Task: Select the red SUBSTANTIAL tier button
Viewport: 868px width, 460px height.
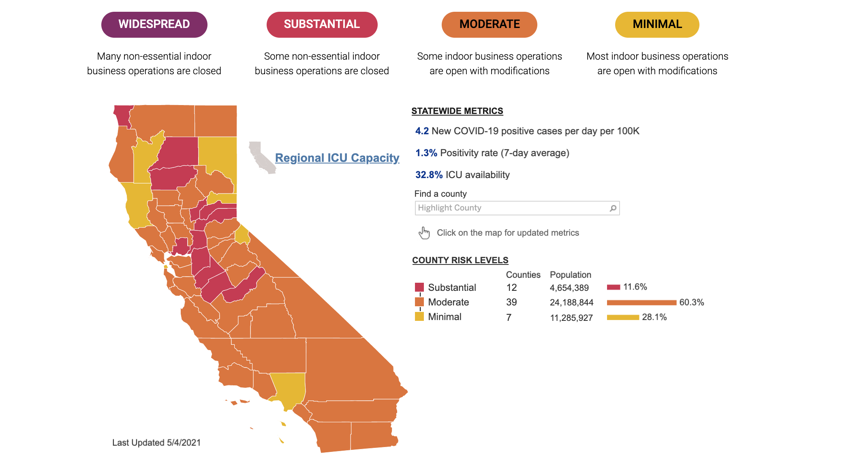Action: coord(322,24)
